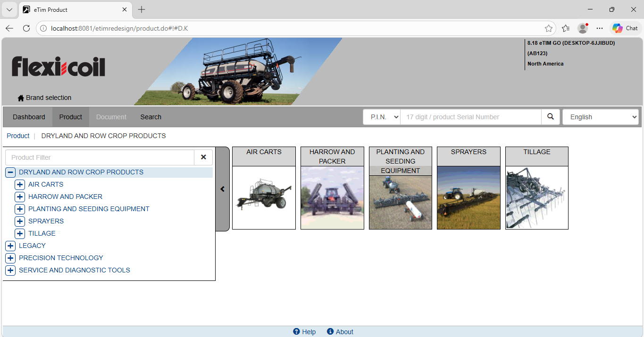Open the browser settings and more menu
644x337 pixels.
(600, 28)
